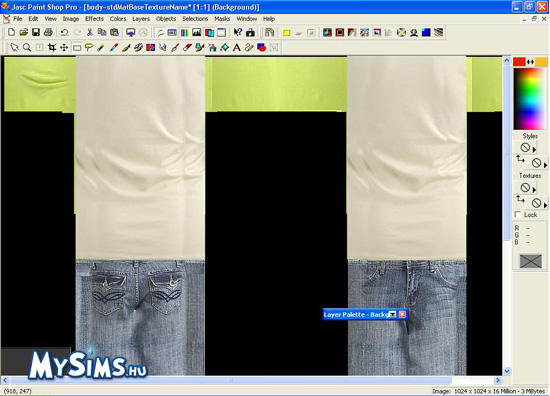550x396 pixels.
Task: Open the Selections menu
Action: 195,19
